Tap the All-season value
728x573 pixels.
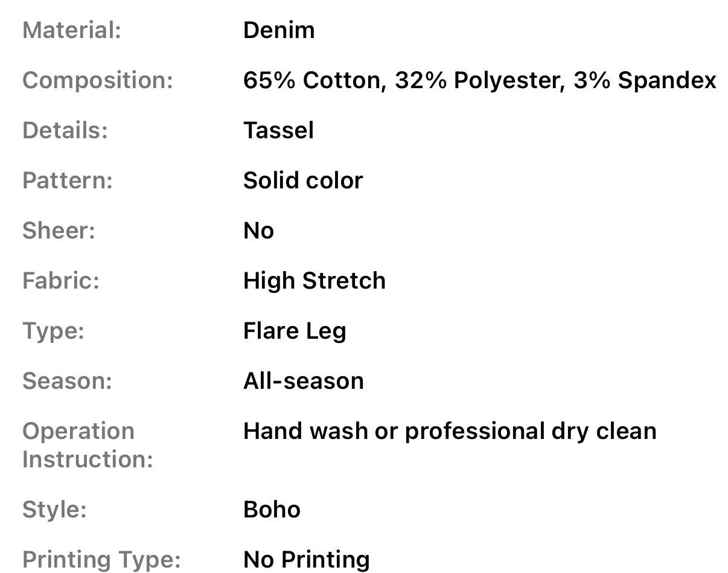[303, 381]
